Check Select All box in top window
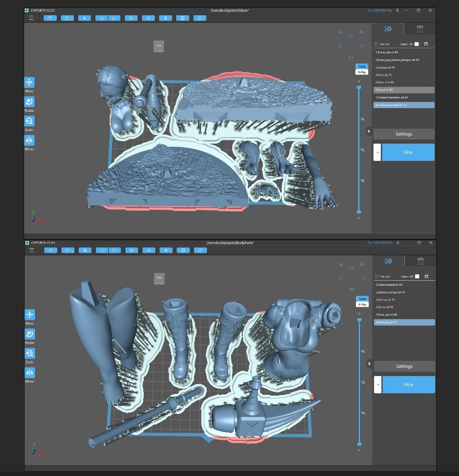Image resolution: width=459 pixels, height=476 pixels. tap(417, 44)
